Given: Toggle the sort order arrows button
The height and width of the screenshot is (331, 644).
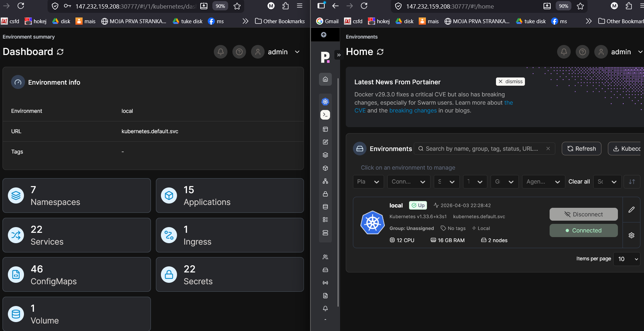Looking at the screenshot, I should tap(632, 182).
